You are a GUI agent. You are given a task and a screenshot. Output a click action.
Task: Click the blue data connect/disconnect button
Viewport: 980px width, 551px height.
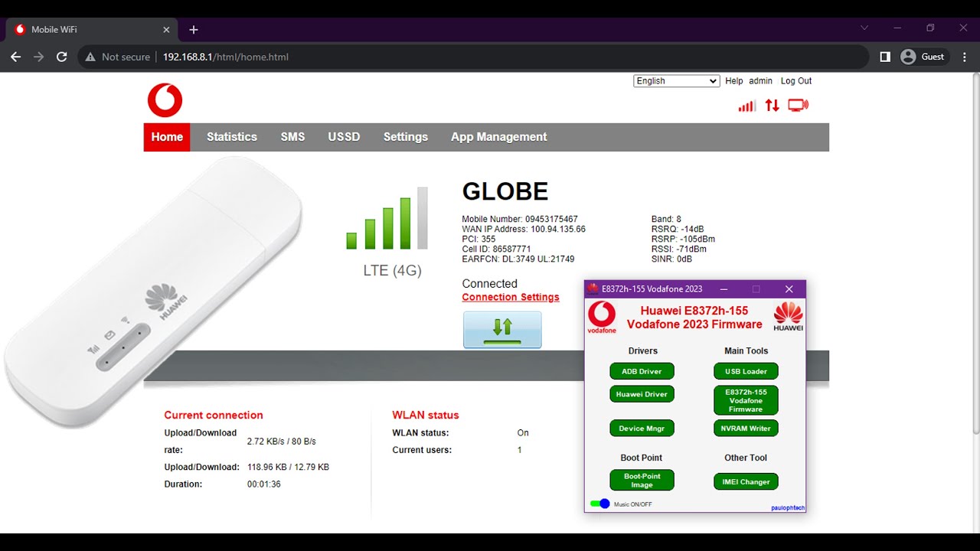coord(502,330)
